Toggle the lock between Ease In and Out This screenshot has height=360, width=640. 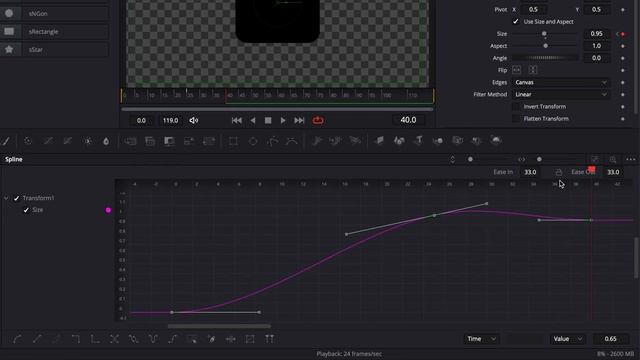click(558, 172)
